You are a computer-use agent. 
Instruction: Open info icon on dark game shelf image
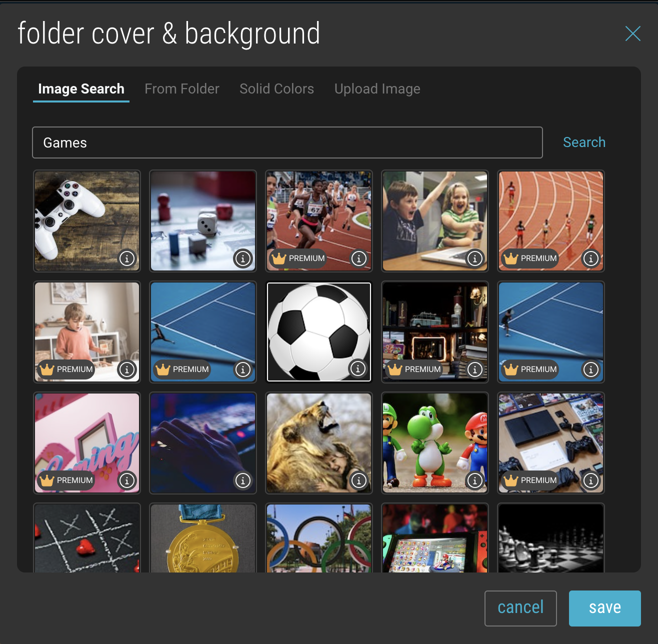pos(475,369)
